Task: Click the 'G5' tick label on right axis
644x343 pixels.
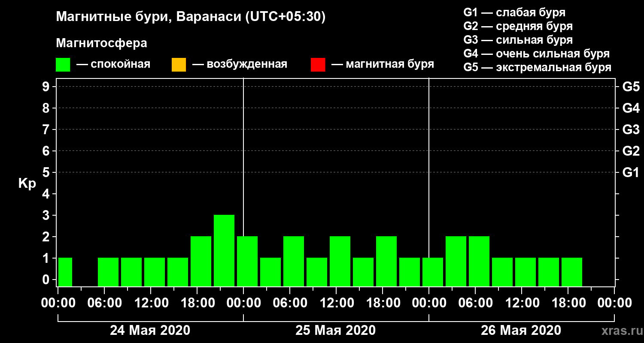Action: tap(631, 87)
